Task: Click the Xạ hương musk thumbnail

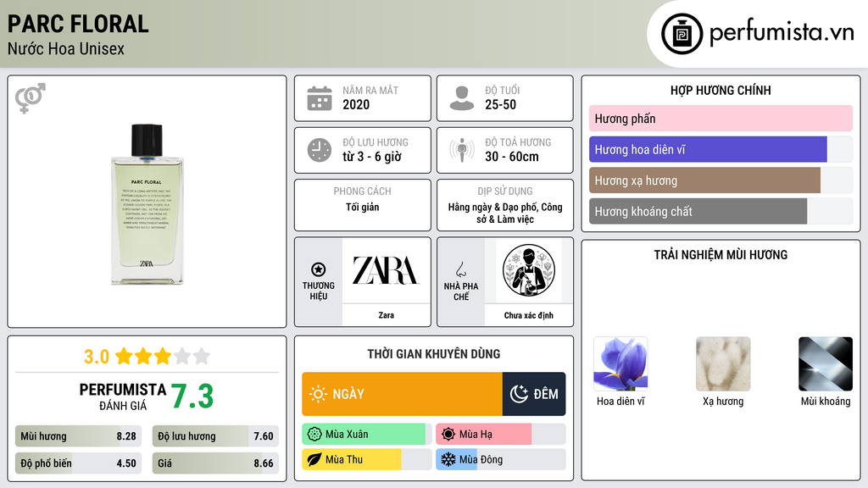Action: [x=723, y=364]
